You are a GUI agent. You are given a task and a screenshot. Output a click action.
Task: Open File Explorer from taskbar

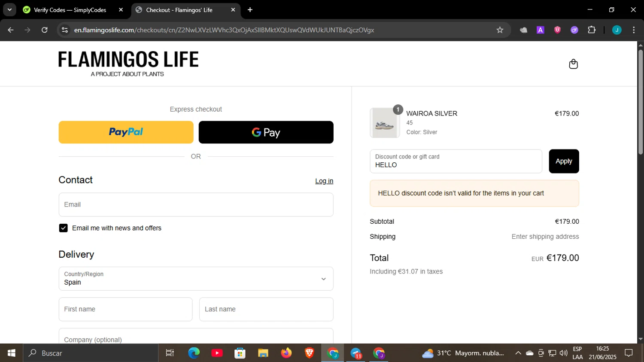[263, 353]
